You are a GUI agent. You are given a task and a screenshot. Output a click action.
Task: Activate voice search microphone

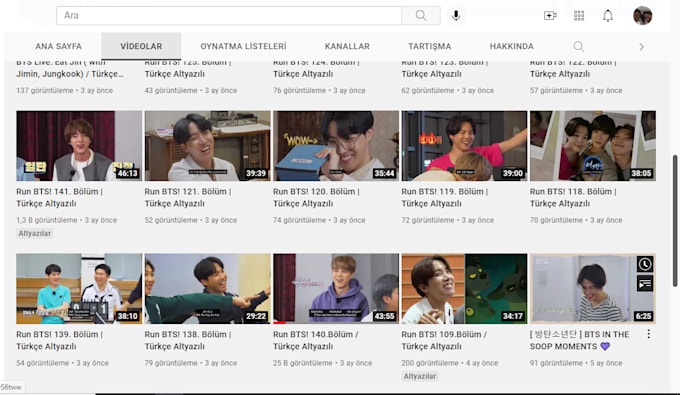pos(456,16)
